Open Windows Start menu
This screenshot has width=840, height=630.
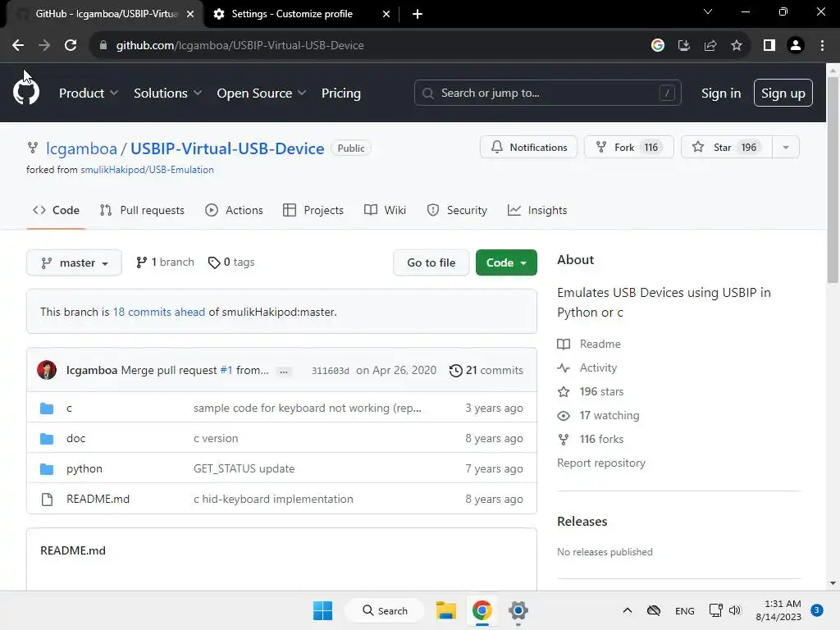coord(322,610)
